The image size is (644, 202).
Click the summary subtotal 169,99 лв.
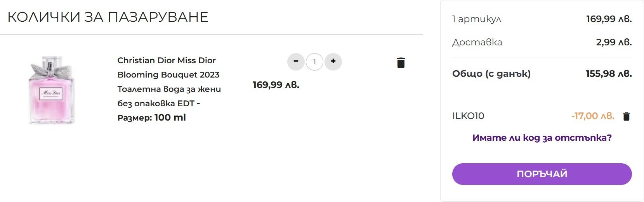click(x=609, y=19)
